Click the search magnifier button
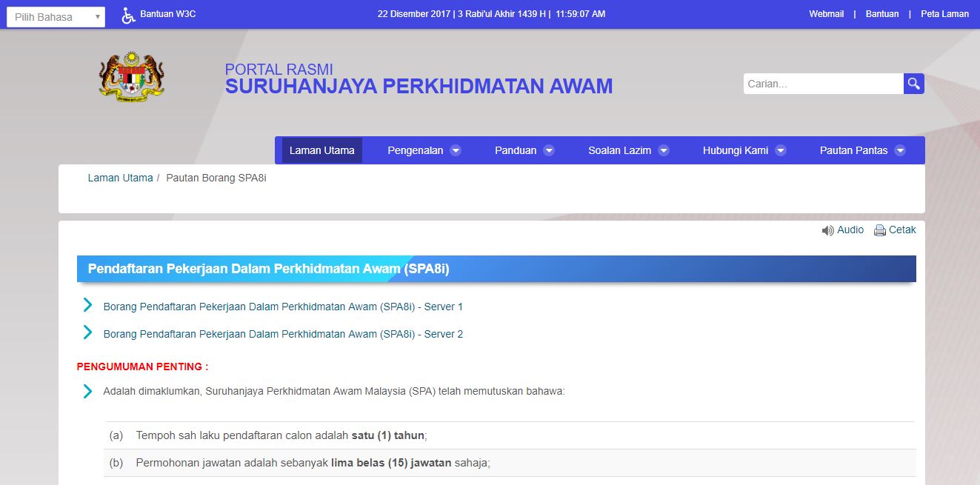980x485 pixels. pyautogui.click(x=914, y=84)
